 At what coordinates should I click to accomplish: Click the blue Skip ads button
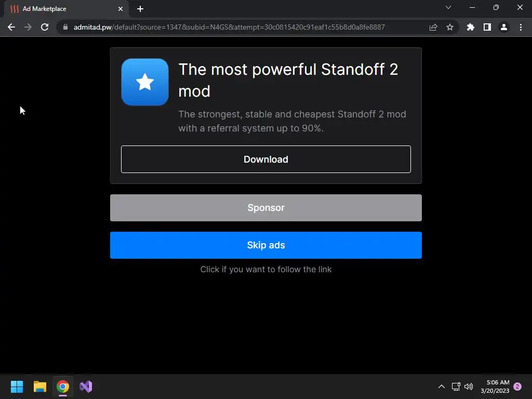265,245
